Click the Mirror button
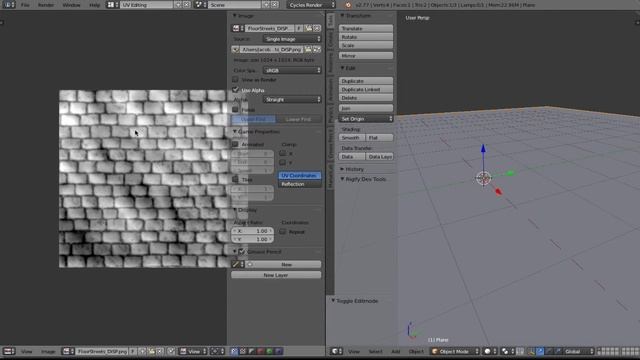This screenshot has height=360, width=640. tap(366, 56)
